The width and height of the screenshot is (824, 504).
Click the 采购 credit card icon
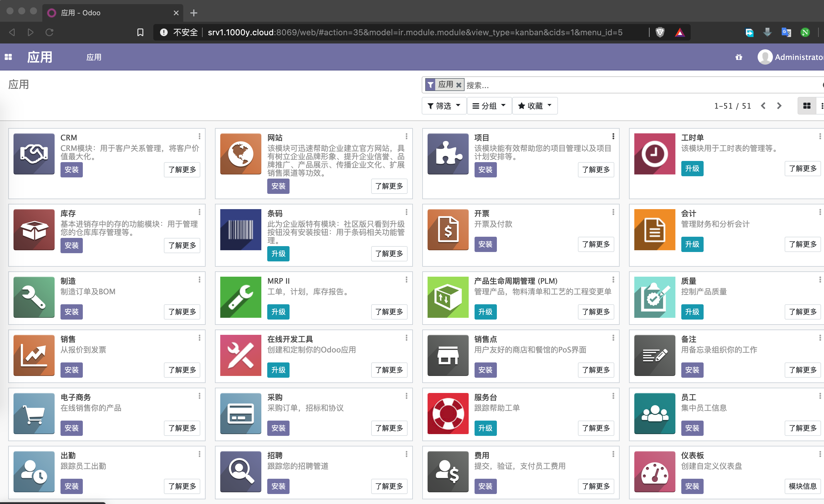(x=241, y=413)
